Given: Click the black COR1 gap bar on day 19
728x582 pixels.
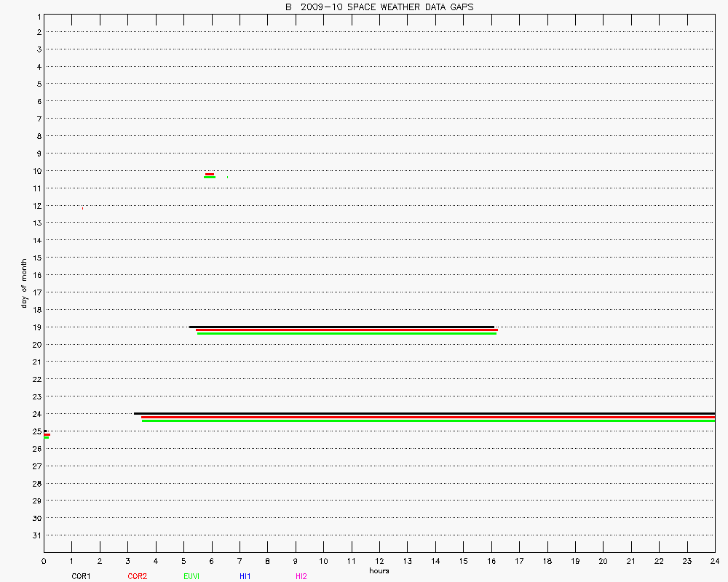Looking at the screenshot, I should (x=341, y=327).
